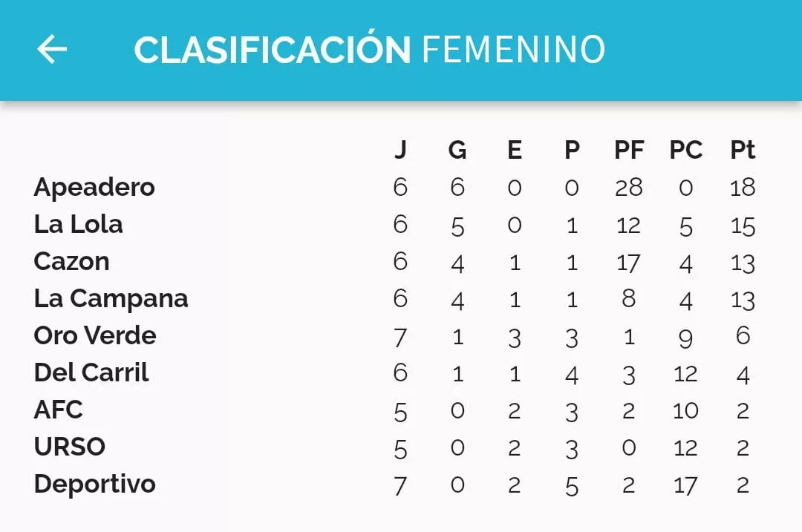Click the G wins column header

(x=457, y=150)
